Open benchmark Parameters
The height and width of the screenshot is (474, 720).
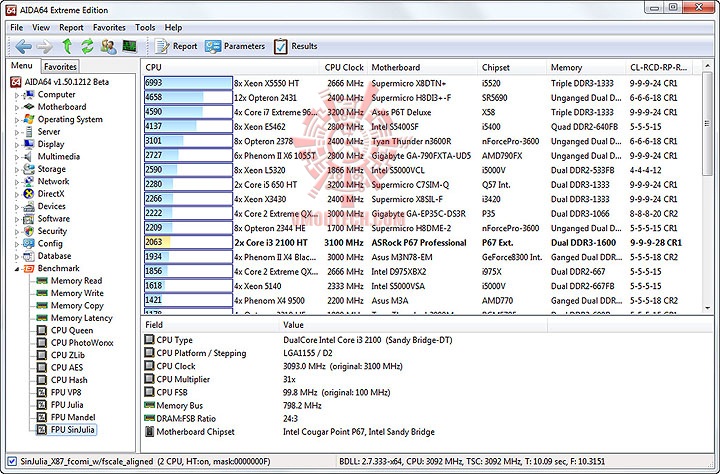[x=235, y=46]
